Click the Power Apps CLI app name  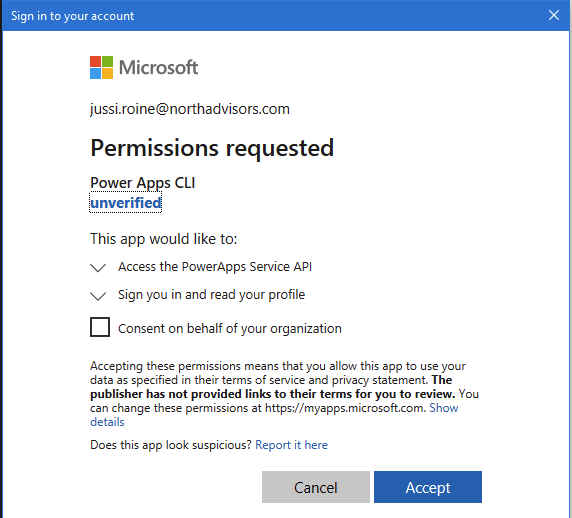tap(143, 183)
